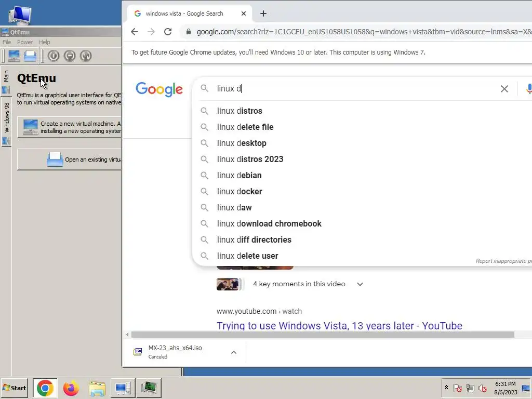Click the stop power icon in QtEmu toolbar
The height and width of the screenshot is (399, 532).
pos(70,56)
